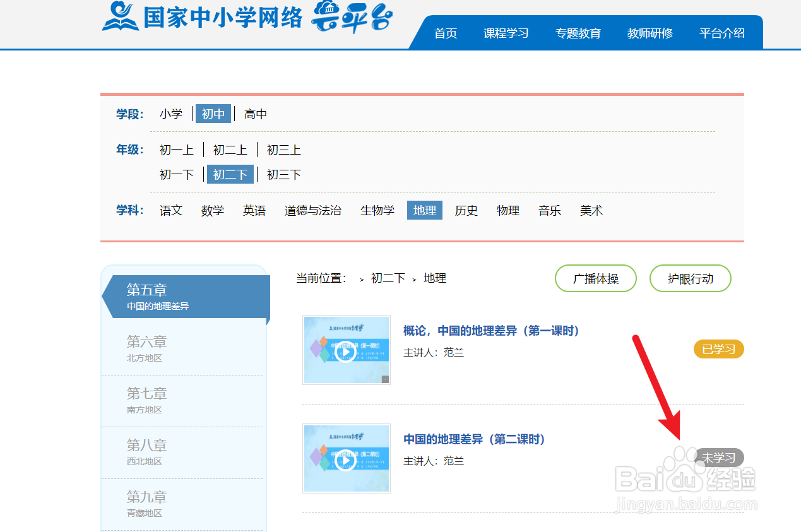The width and height of the screenshot is (801, 532).
Task: Play the 中国的地理差异（第二课时）video
Action: (347, 459)
